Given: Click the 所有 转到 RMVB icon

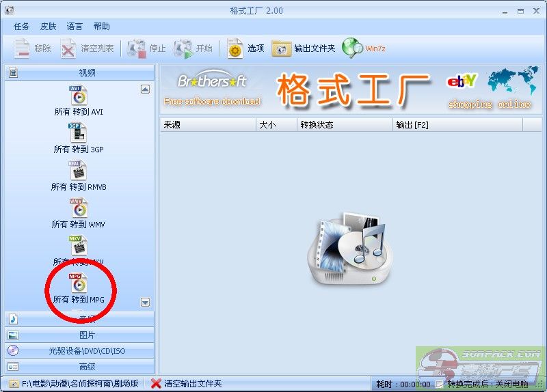Looking at the screenshot, I should [x=79, y=171].
